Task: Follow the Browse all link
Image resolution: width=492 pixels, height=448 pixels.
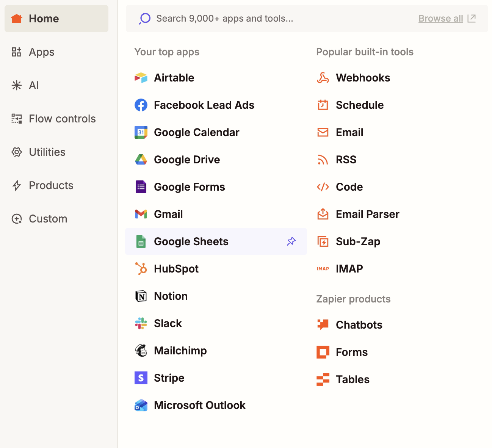Action: pyautogui.click(x=441, y=19)
